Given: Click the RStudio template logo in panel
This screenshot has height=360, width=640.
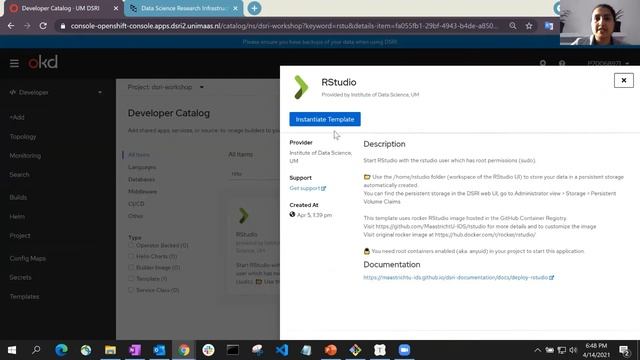Looking at the screenshot, I should (301, 87).
